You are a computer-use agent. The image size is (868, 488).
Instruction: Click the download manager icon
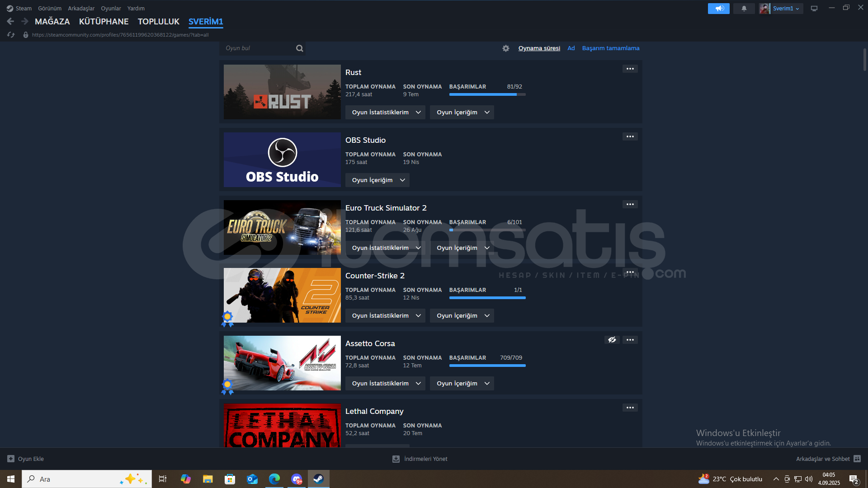[396, 459]
